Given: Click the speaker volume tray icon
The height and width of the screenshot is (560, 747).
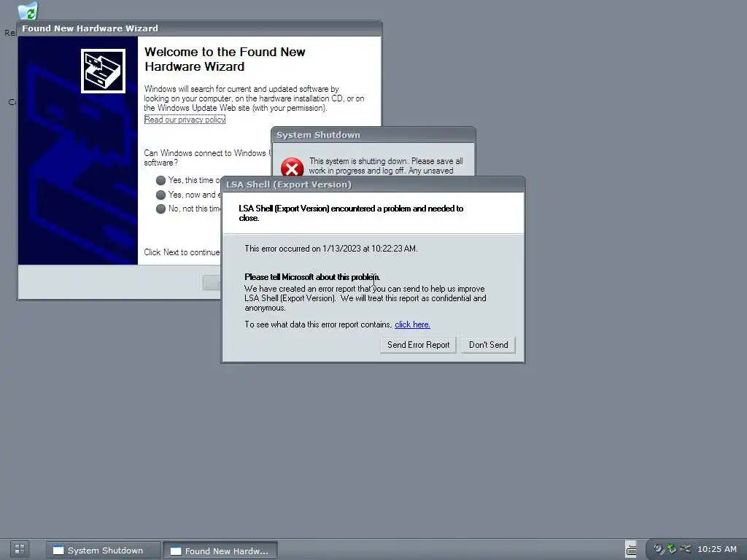Looking at the screenshot, I should [x=659, y=548].
